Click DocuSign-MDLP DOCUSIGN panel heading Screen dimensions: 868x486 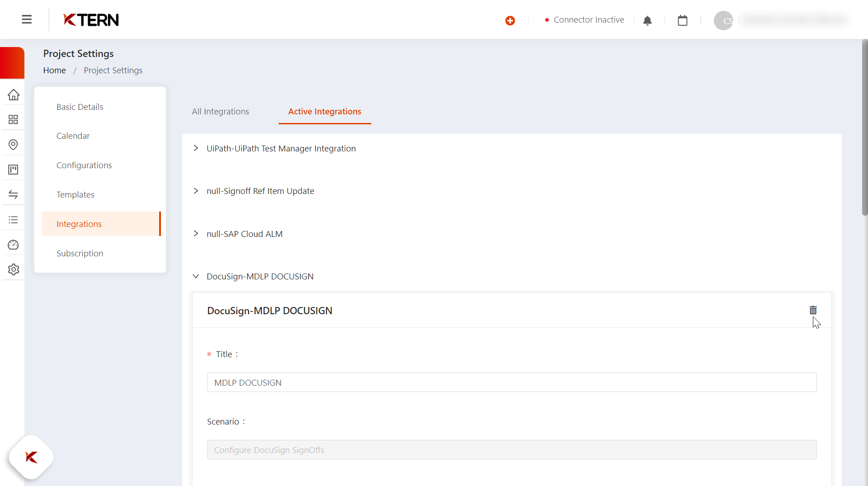pos(269,311)
